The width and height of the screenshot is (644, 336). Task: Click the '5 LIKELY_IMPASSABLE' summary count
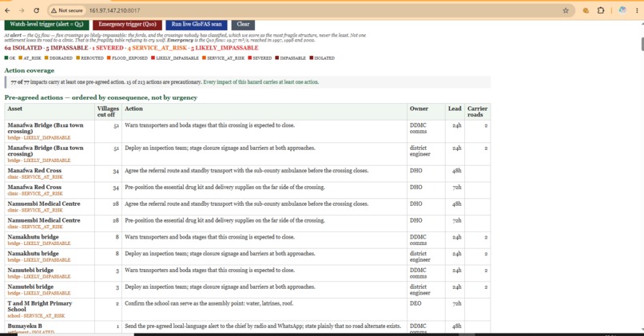click(x=225, y=48)
